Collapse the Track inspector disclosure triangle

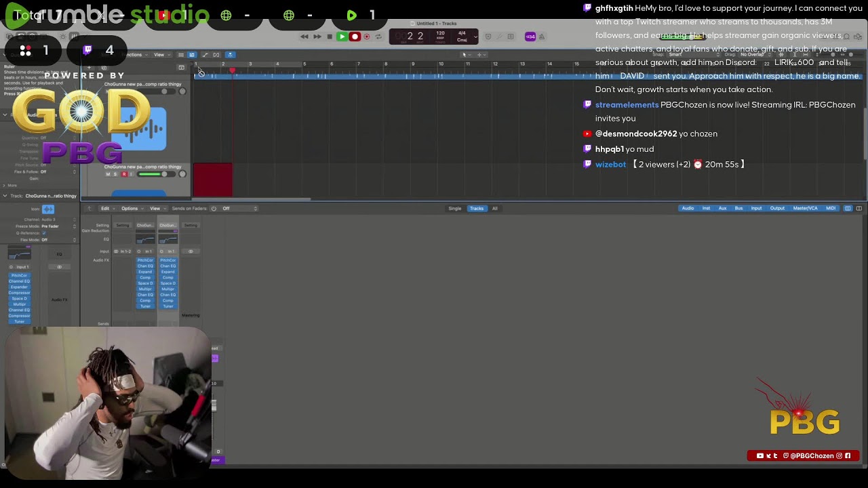point(5,196)
